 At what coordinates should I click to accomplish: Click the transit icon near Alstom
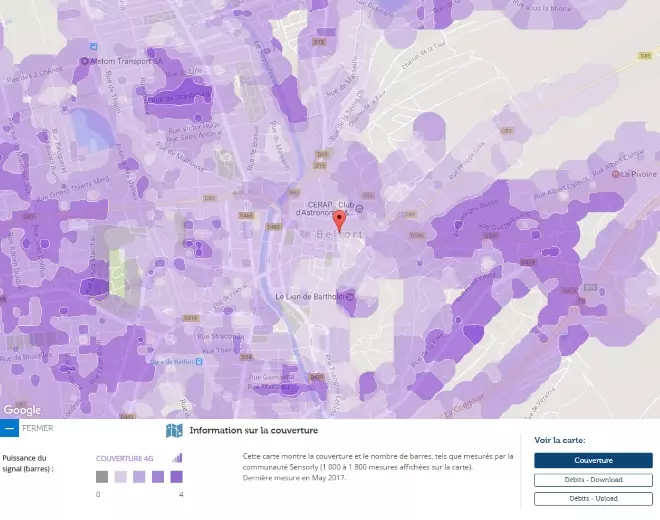pos(94,46)
